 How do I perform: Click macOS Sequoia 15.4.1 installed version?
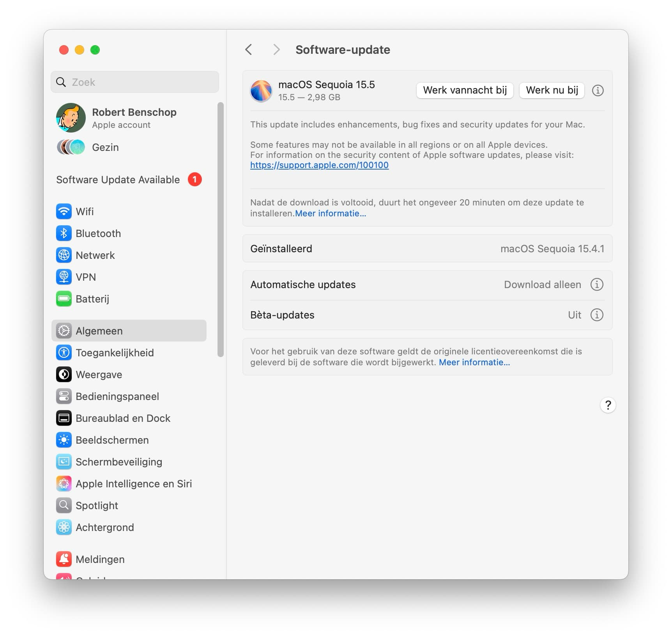click(x=552, y=249)
